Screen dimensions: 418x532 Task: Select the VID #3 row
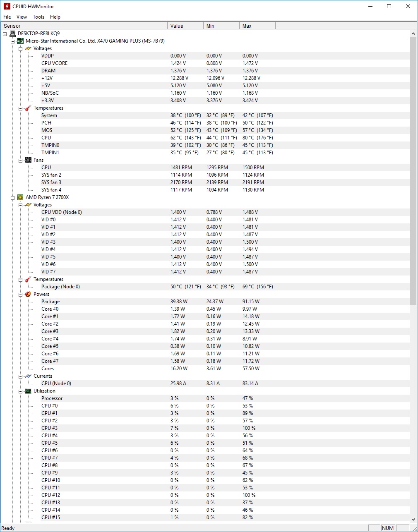[x=205, y=242]
